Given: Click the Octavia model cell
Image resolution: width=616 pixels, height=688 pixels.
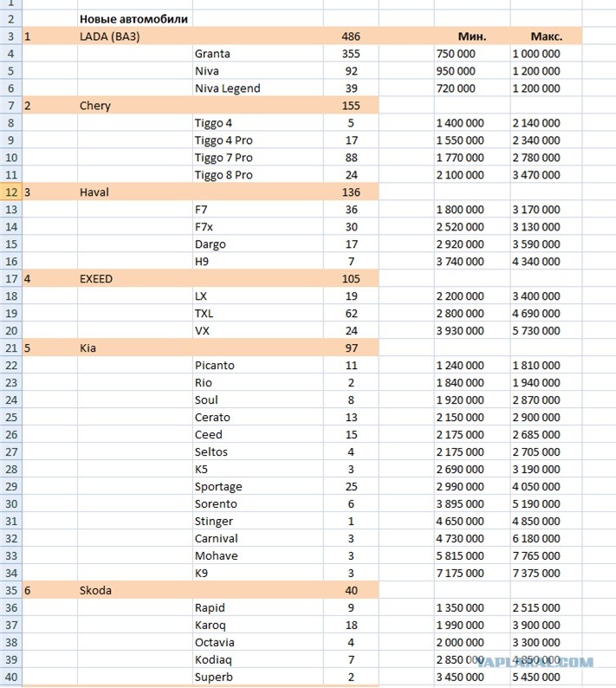Looking at the screenshot, I should (258, 642).
